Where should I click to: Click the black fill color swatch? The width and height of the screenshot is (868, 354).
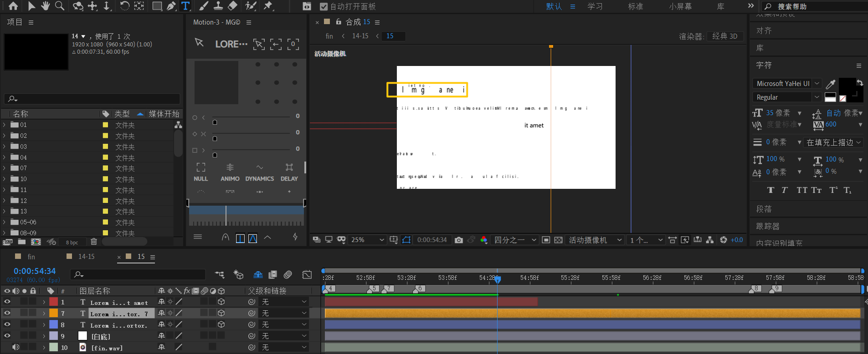click(x=847, y=86)
